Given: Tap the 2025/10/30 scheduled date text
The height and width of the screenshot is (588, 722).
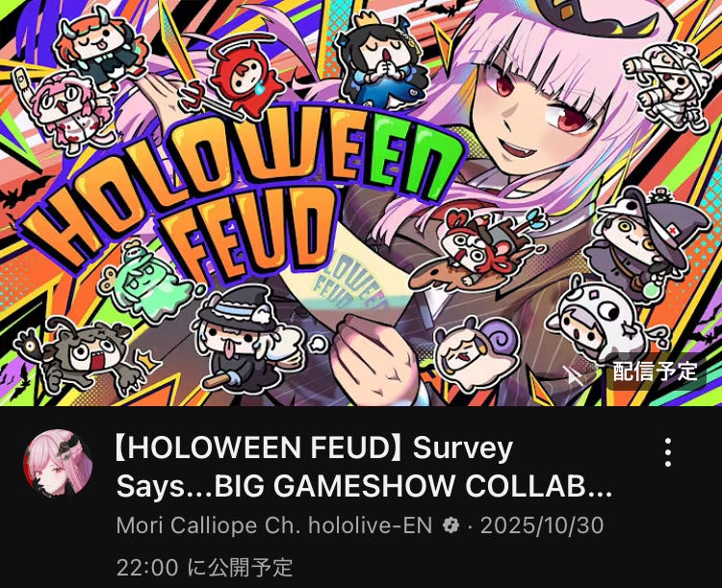Looking at the screenshot, I should click(542, 525).
